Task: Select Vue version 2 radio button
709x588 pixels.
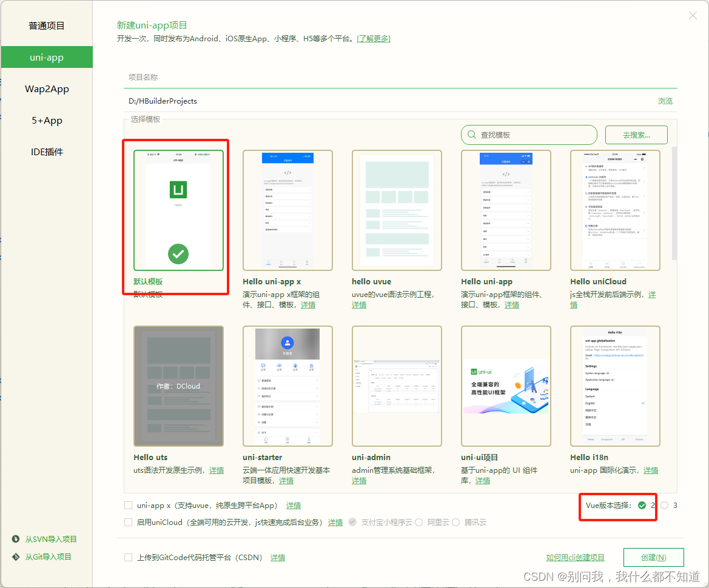Action: point(642,506)
